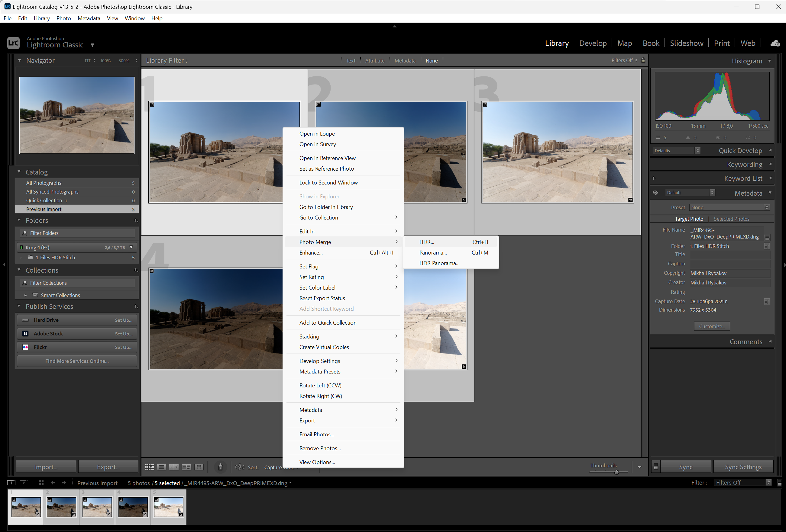
Task: Switch to Loupe view icon
Action: [x=162, y=467]
